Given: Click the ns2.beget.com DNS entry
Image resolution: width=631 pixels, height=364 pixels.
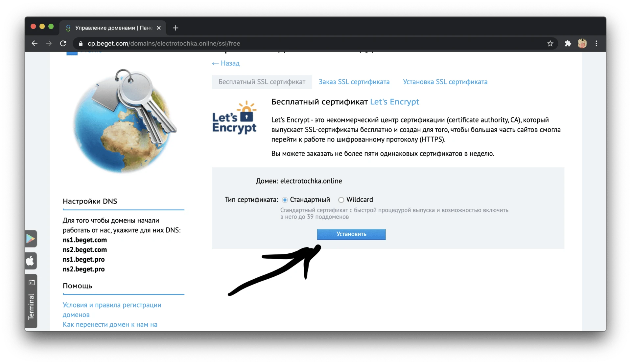Looking at the screenshot, I should pyautogui.click(x=85, y=250).
